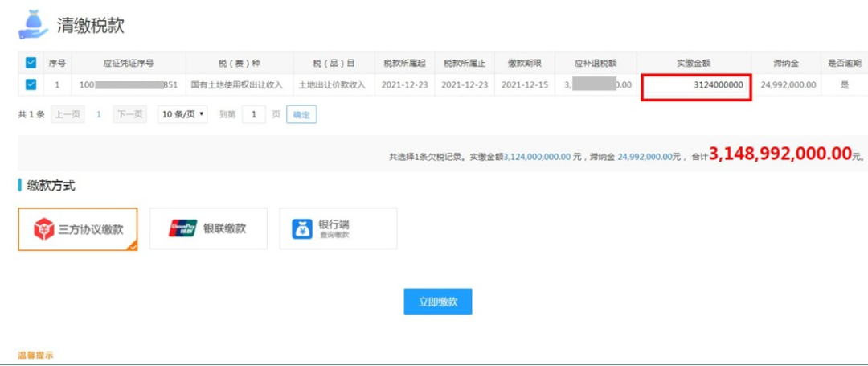The width and height of the screenshot is (868, 366).
Task: Uncheck the row 1 checkbox
Action: point(31,84)
